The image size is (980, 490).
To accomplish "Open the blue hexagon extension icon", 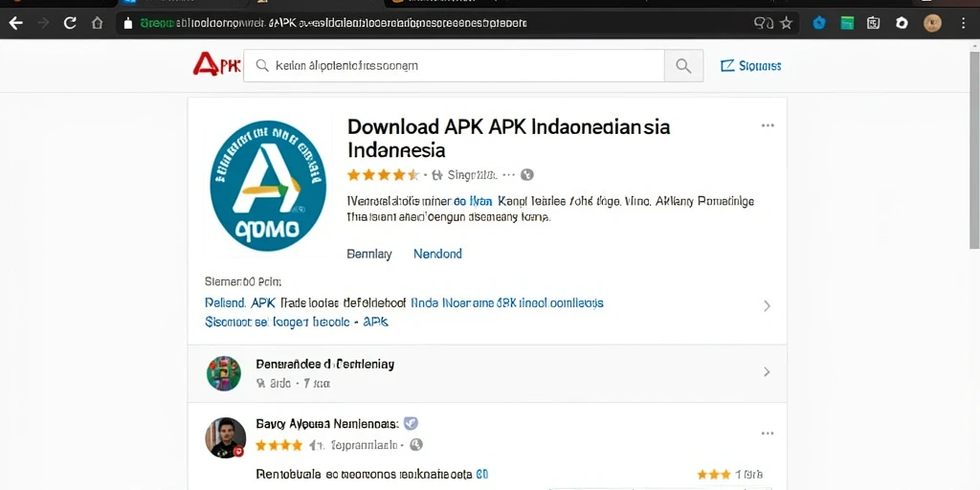I will (x=819, y=23).
